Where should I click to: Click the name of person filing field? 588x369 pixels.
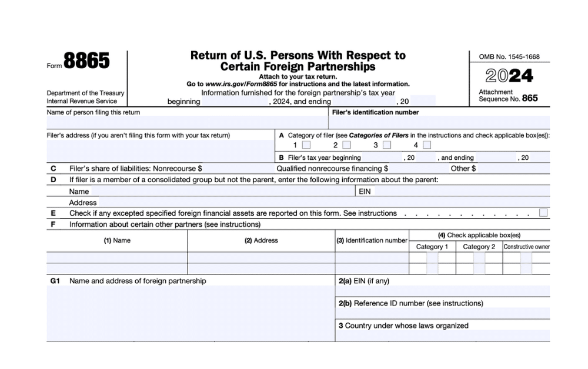[176, 122]
